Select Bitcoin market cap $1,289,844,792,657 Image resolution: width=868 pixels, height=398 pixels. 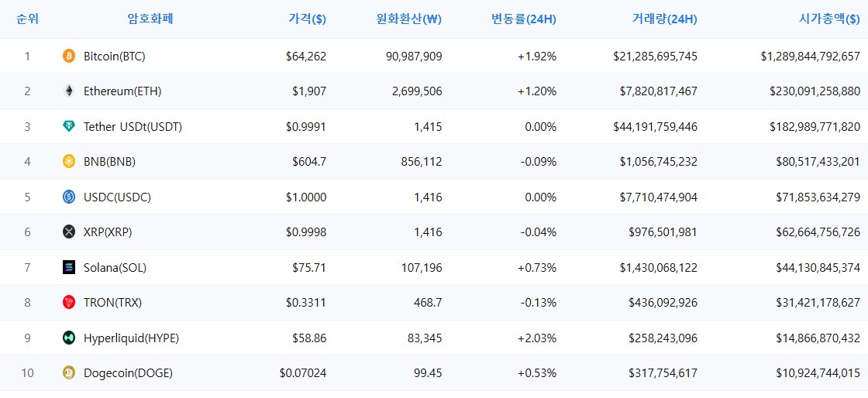811,56
